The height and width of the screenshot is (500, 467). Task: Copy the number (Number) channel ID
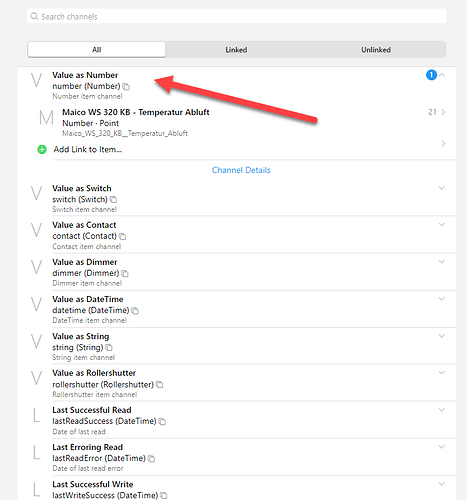126,87
